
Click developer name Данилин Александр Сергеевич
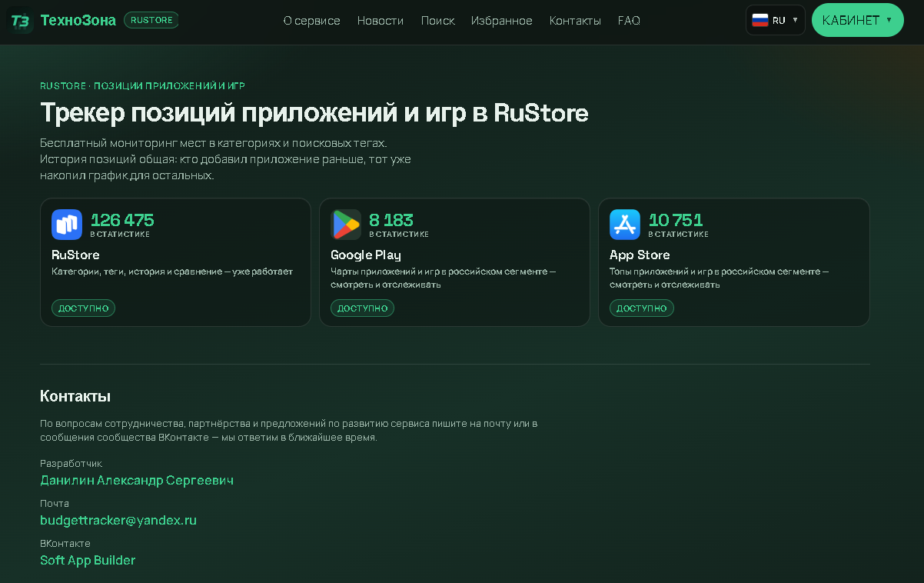[x=137, y=481]
